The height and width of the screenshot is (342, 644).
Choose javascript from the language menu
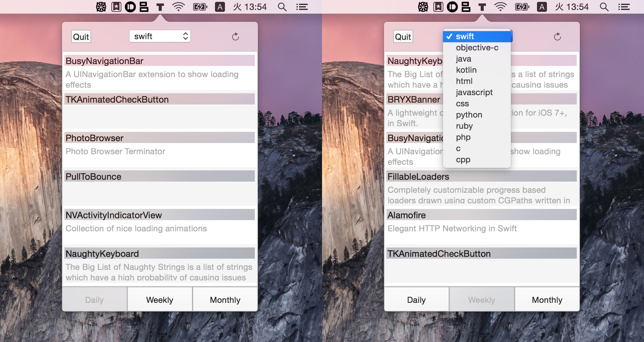474,92
